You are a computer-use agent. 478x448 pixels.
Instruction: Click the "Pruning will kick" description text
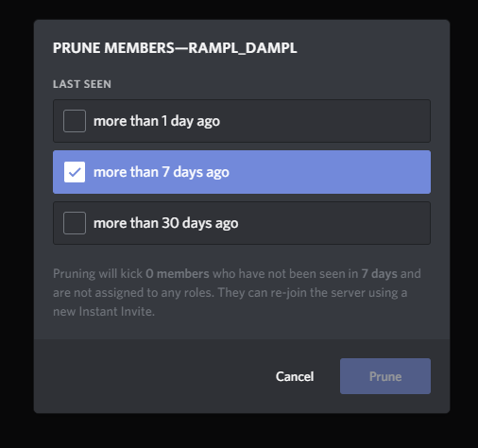[97, 274]
